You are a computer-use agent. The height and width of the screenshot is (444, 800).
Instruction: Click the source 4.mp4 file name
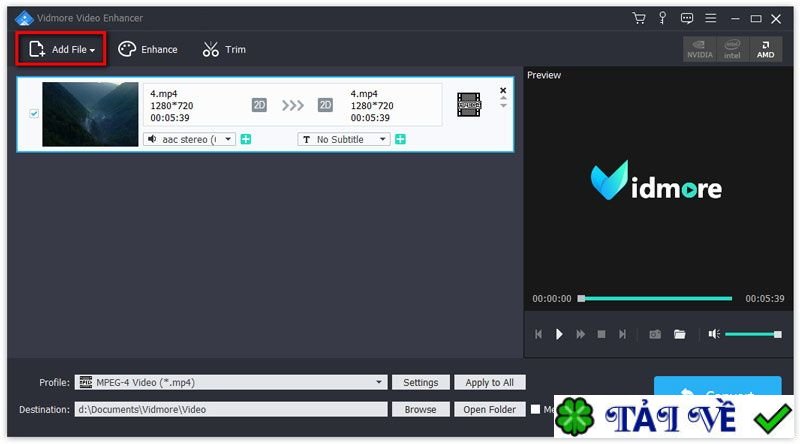(x=164, y=94)
